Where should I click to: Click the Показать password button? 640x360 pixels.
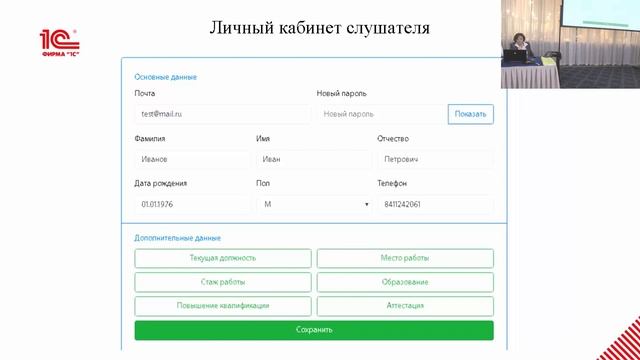click(x=471, y=114)
